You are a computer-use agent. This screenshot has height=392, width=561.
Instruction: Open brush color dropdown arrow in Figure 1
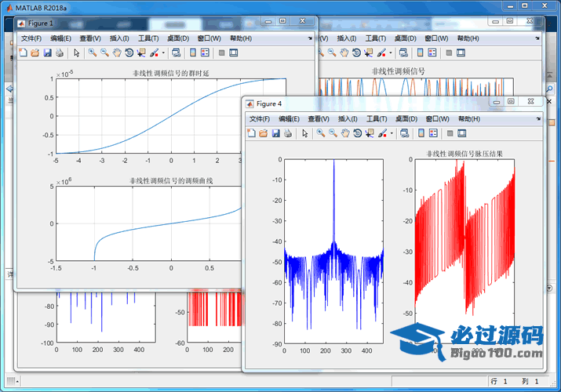pyautogui.click(x=163, y=53)
